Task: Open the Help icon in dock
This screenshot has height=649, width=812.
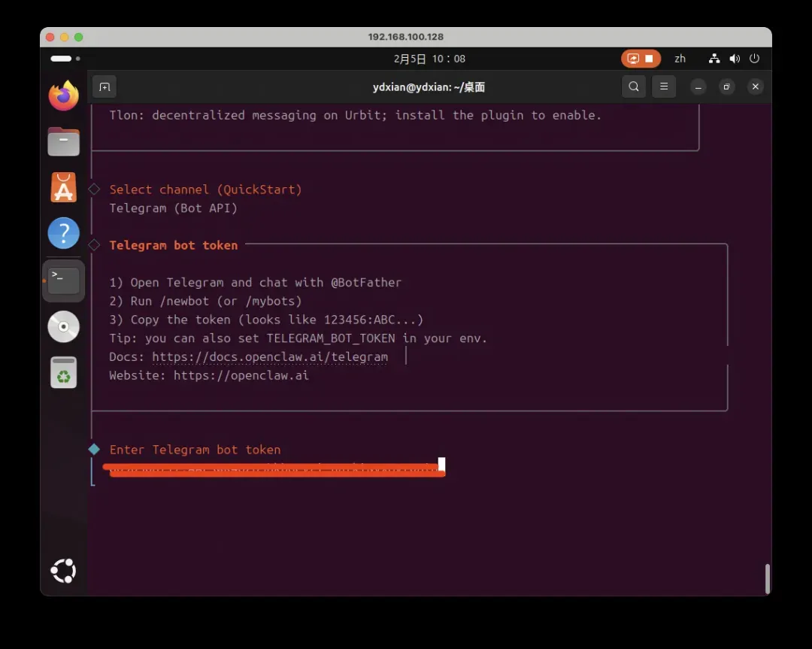Action: tap(64, 233)
